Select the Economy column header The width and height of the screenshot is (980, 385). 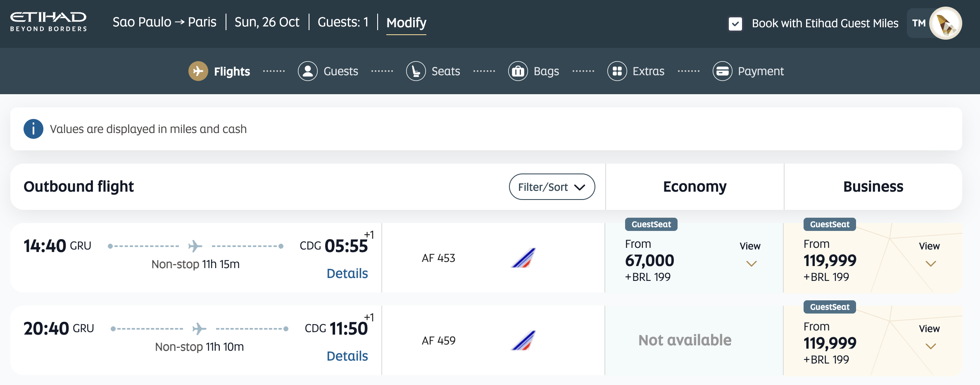click(x=695, y=187)
